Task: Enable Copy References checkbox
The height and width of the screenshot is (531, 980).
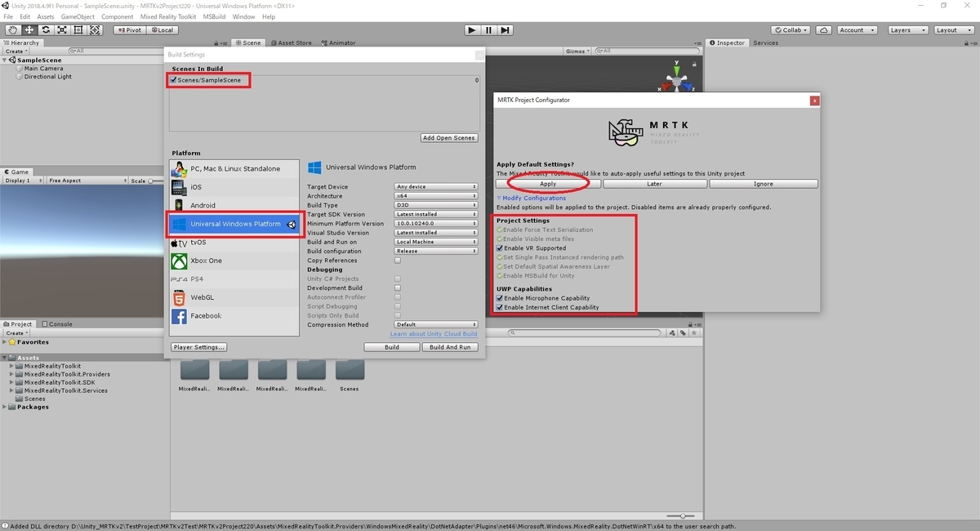Action: click(398, 261)
